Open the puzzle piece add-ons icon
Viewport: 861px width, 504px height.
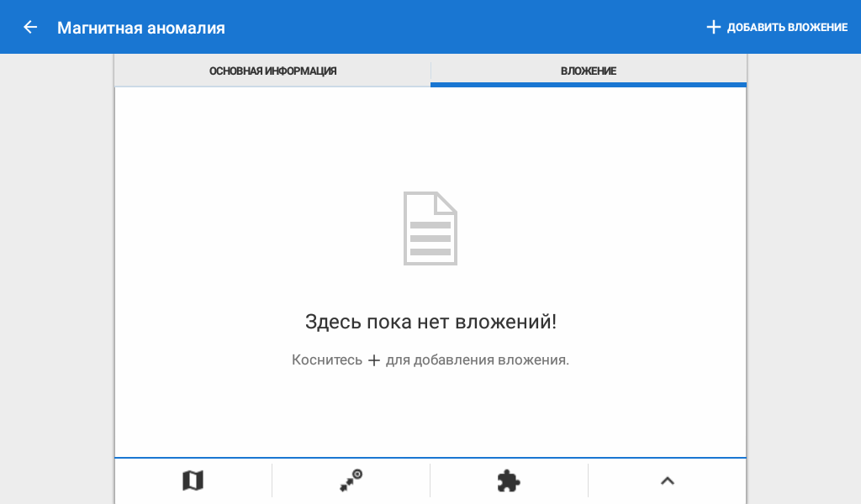pos(509,480)
